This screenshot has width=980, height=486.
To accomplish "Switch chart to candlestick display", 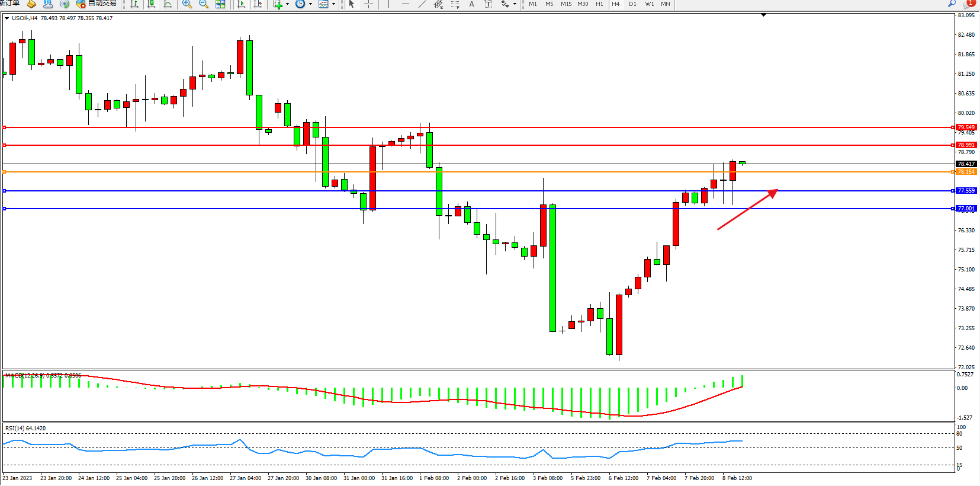I will 151,4.
